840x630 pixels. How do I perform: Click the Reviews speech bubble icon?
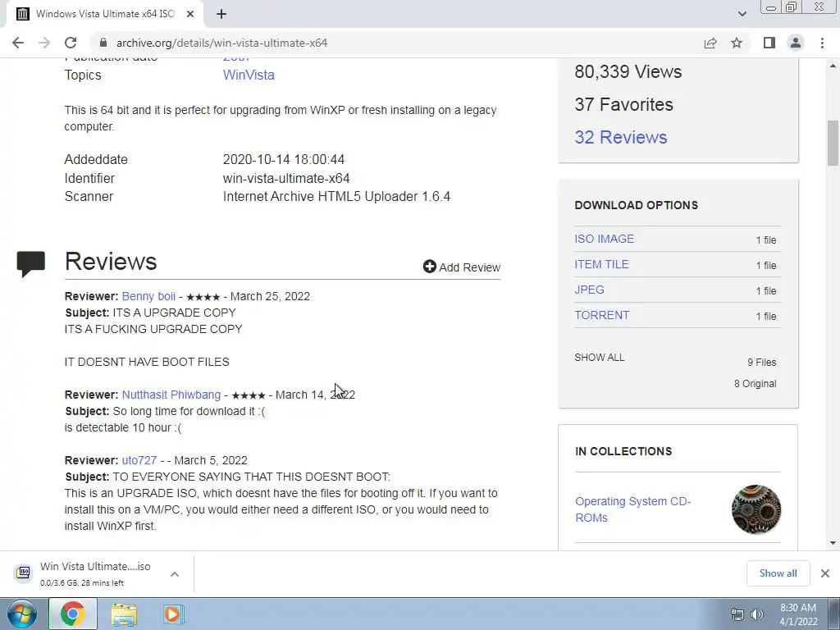point(31,263)
